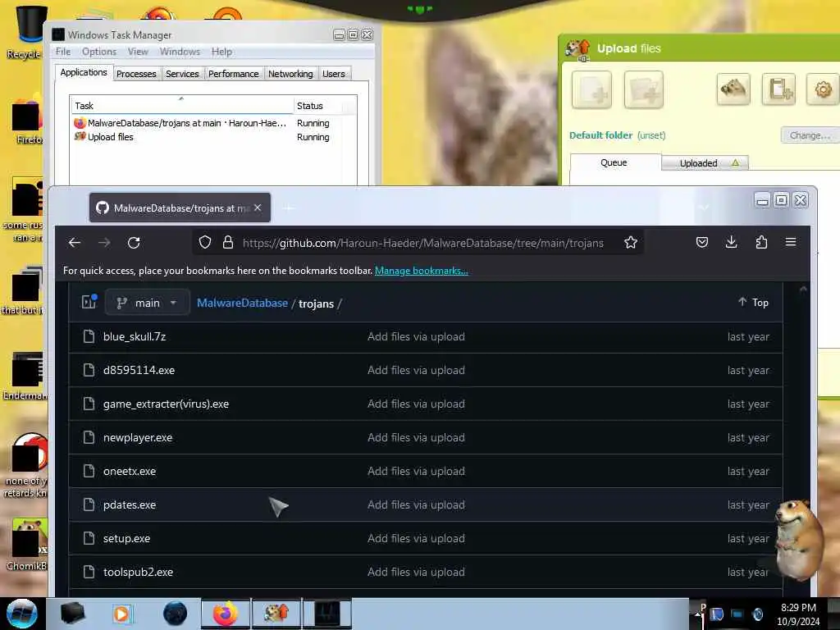
Task: Click the Firefox address bar URL
Action: (422, 243)
